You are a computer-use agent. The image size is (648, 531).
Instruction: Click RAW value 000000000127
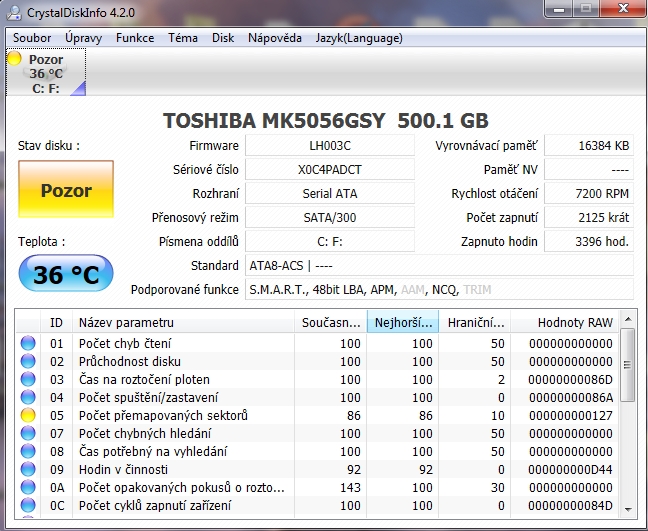571,415
